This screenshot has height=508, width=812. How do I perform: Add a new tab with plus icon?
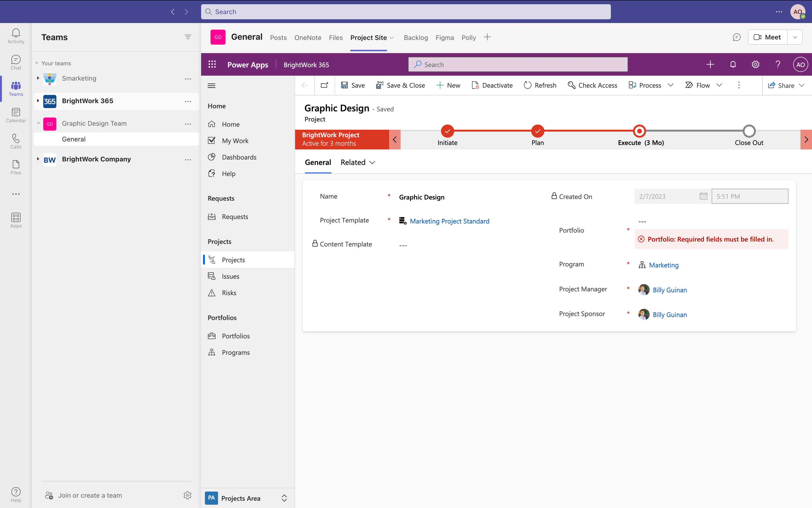(x=487, y=37)
